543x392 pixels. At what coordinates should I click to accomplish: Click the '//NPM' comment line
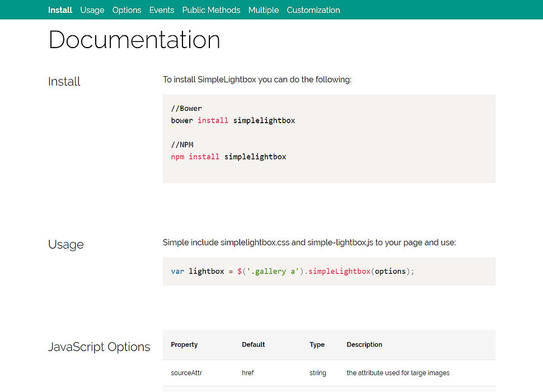[182, 144]
